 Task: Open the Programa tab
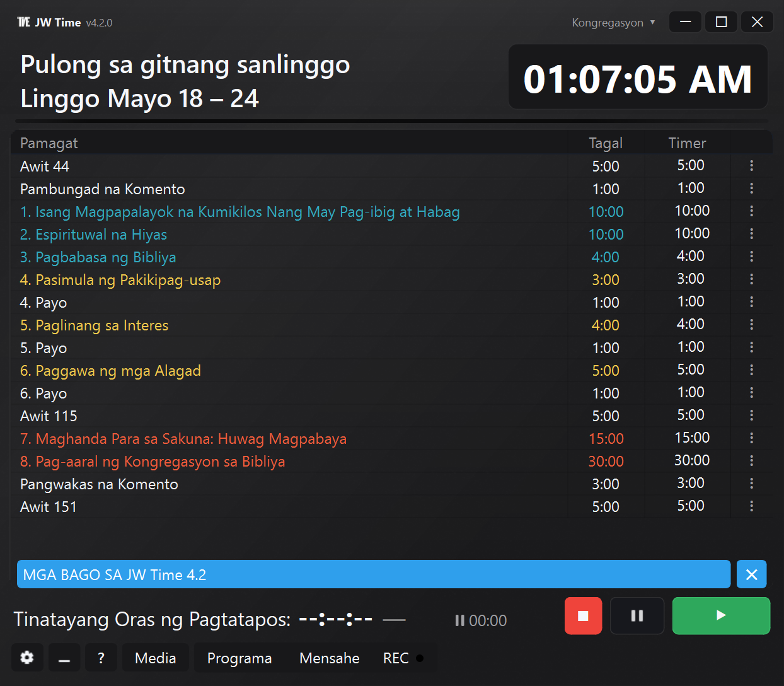(x=239, y=658)
